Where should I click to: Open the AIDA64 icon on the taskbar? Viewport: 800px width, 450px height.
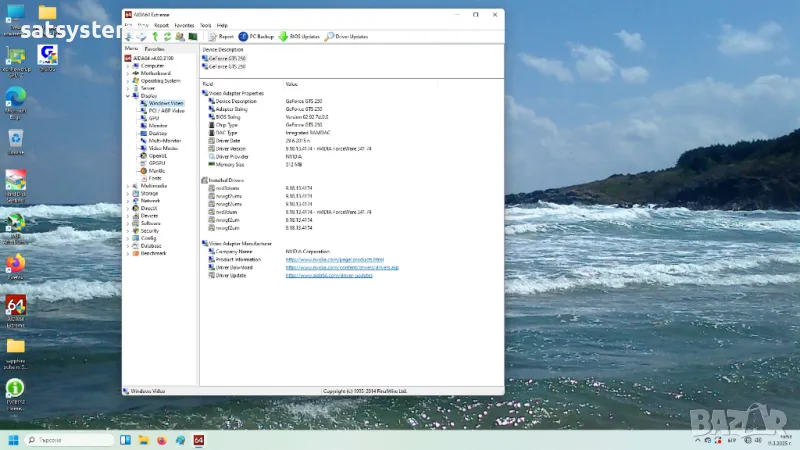pyautogui.click(x=199, y=440)
